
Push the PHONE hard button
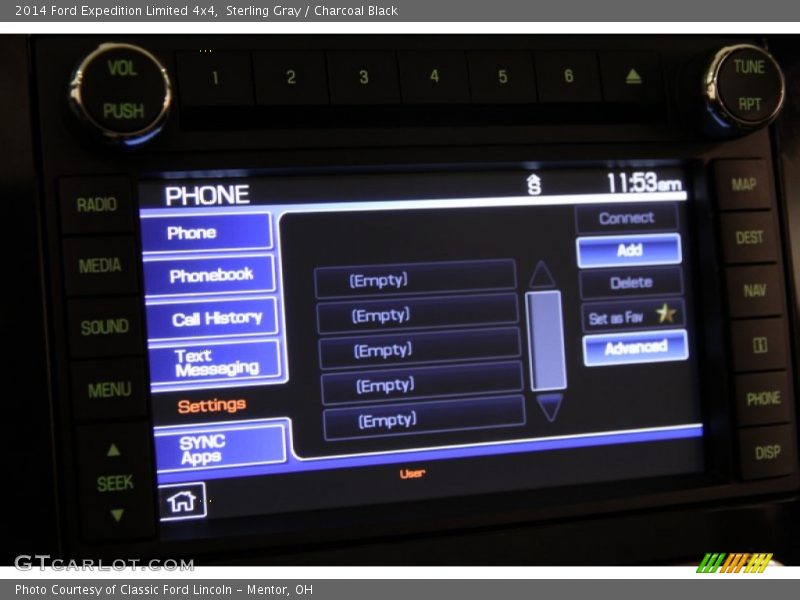pos(763,398)
